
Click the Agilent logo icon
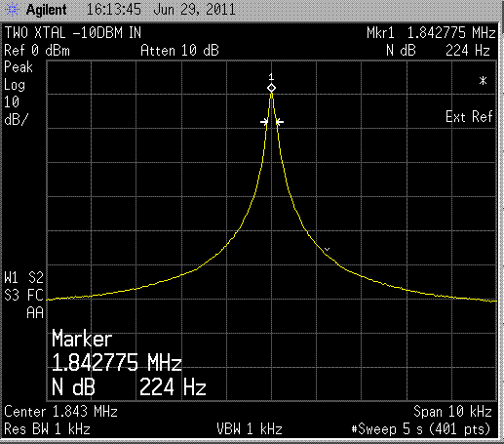point(12,9)
